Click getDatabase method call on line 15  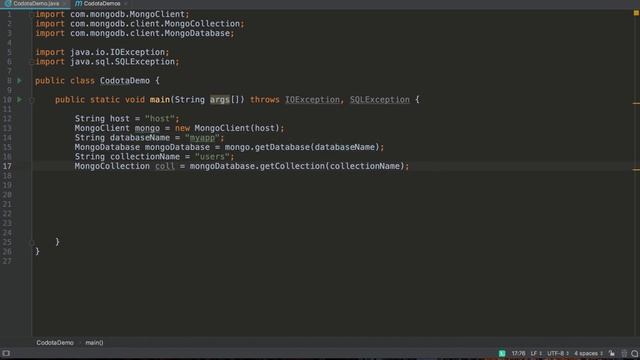point(282,147)
